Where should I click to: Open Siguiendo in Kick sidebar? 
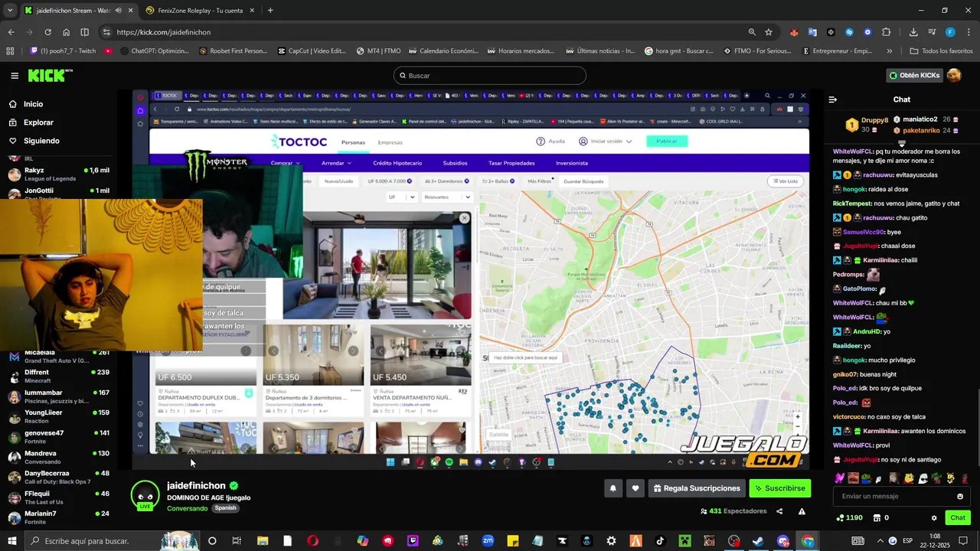pyautogui.click(x=41, y=141)
